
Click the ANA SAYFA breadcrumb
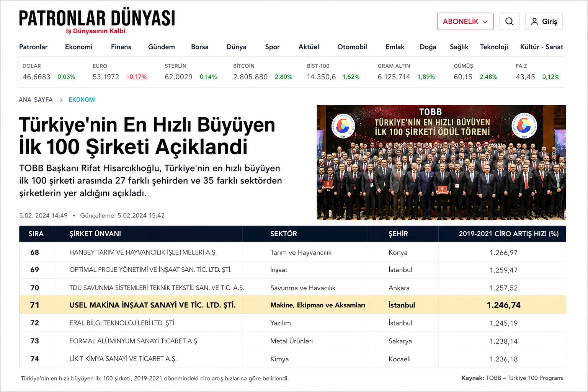pos(36,100)
